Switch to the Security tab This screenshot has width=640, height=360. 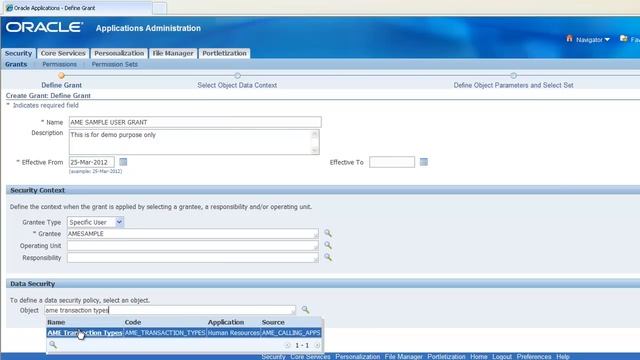18,53
